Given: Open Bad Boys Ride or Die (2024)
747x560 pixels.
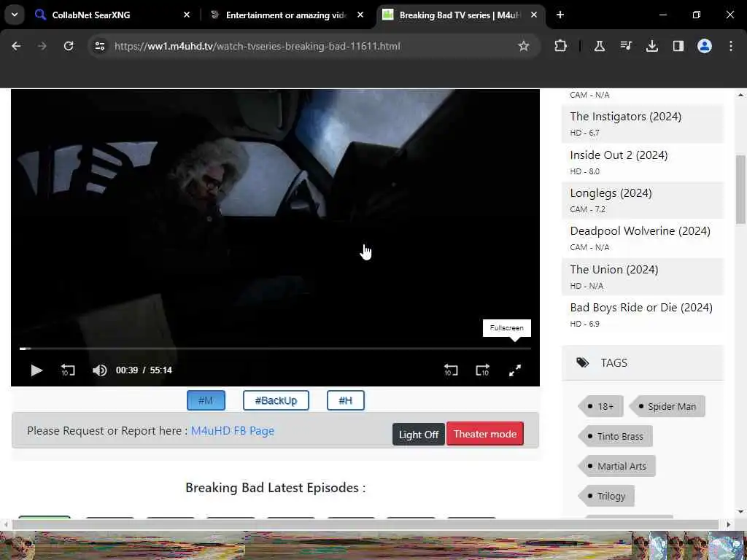Looking at the screenshot, I should point(641,308).
